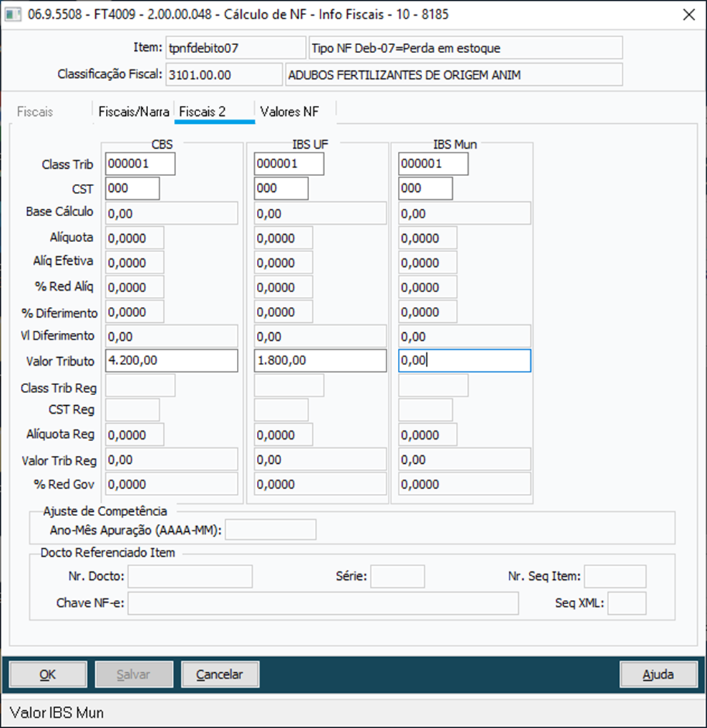Click the IBS Mun Class Trib Reg field
This screenshot has width=707, height=728.
pyautogui.click(x=433, y=385)
